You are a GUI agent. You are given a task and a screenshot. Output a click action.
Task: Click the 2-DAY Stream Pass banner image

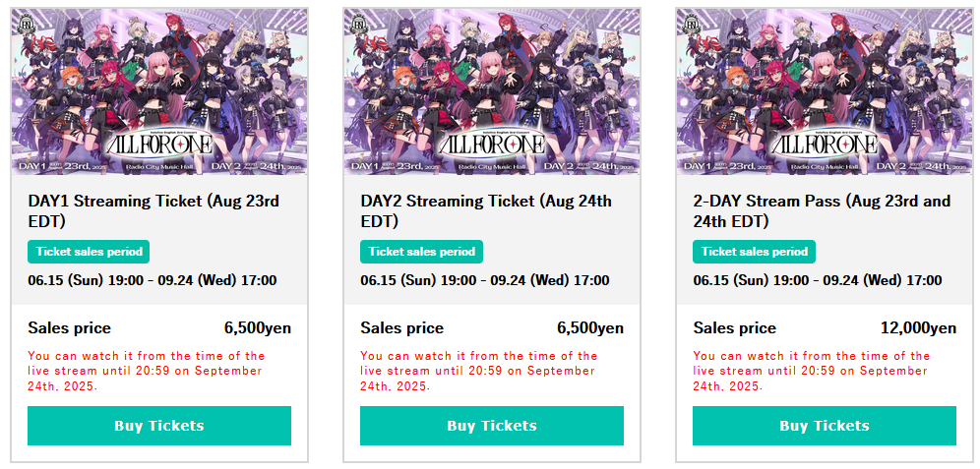[x=825, y=91]
